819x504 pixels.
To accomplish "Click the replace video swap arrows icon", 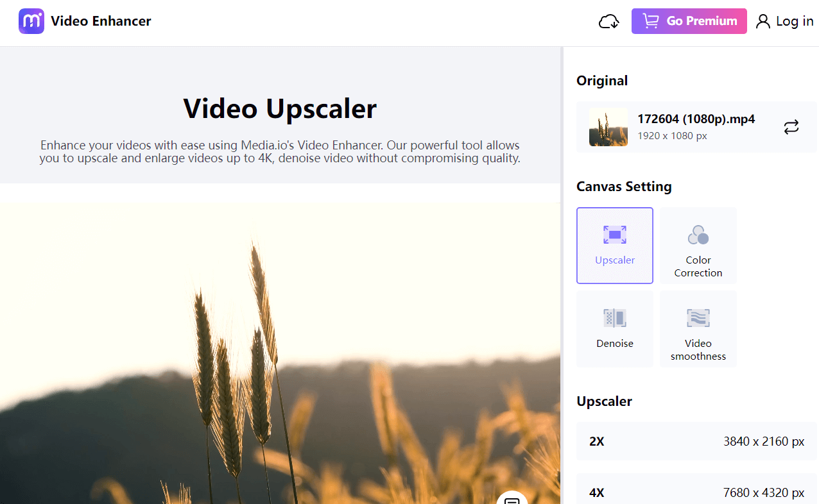I will tap(791, 127).
